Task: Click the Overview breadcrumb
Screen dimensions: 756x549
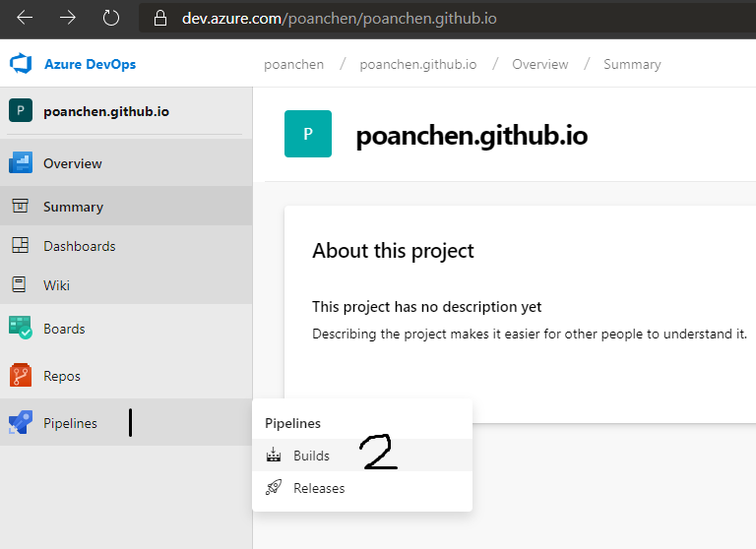Action: click(x=540, y=64)
